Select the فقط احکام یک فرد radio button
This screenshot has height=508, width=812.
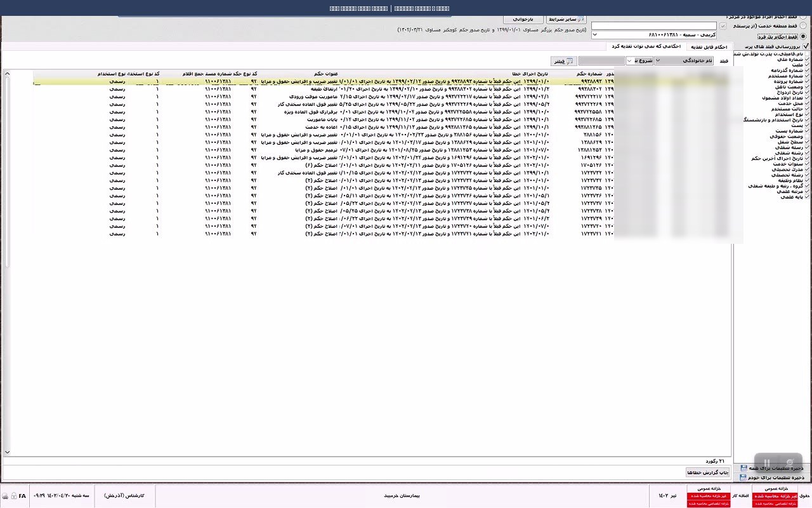pos(803,36)
